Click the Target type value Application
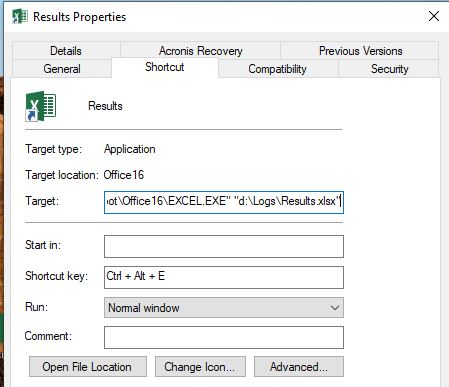The image size is (449, 387). [x=130, y=149]
